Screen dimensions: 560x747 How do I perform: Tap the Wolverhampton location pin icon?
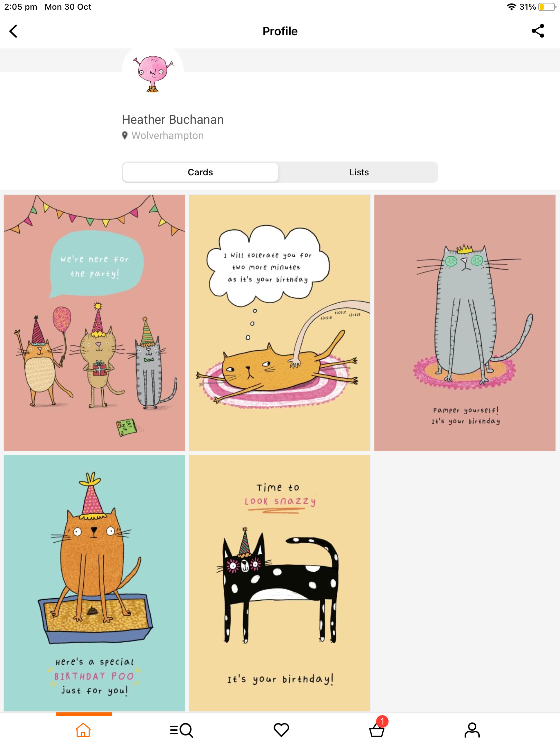[125, 136]
